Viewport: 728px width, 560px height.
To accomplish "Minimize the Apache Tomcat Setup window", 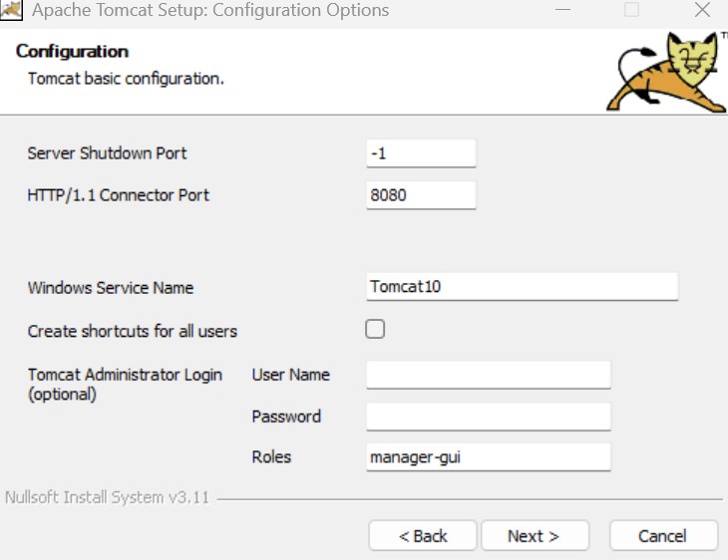I will (562, 10).
